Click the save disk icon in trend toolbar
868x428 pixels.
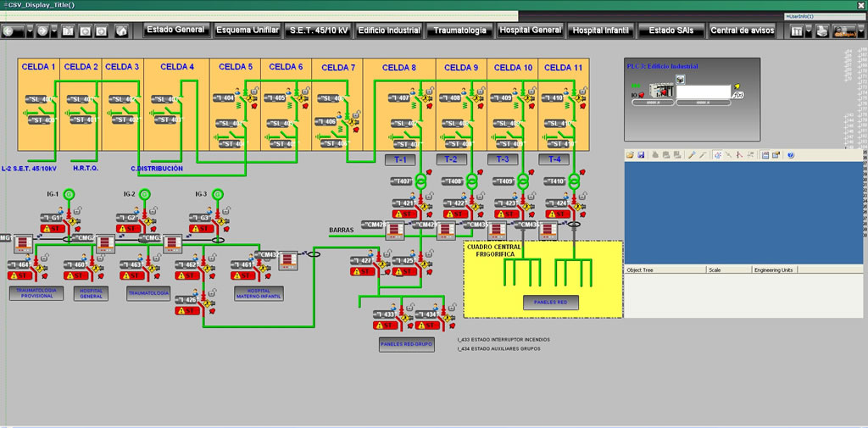(641, 156)
